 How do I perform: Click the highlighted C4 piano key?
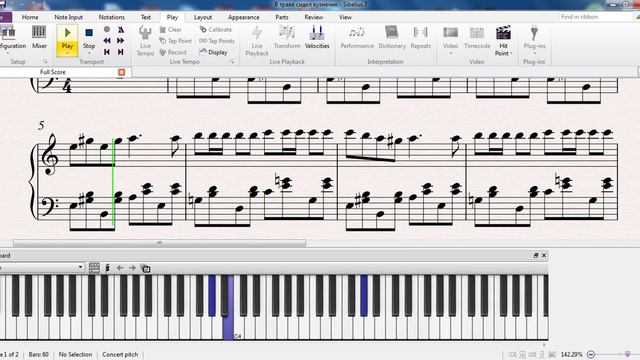point(229,328)
